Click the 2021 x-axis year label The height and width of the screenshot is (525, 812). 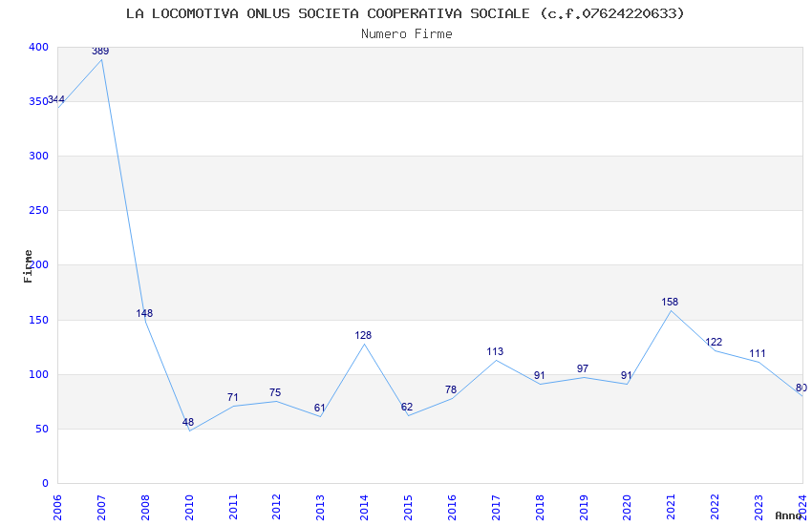[x=672, y=508]
